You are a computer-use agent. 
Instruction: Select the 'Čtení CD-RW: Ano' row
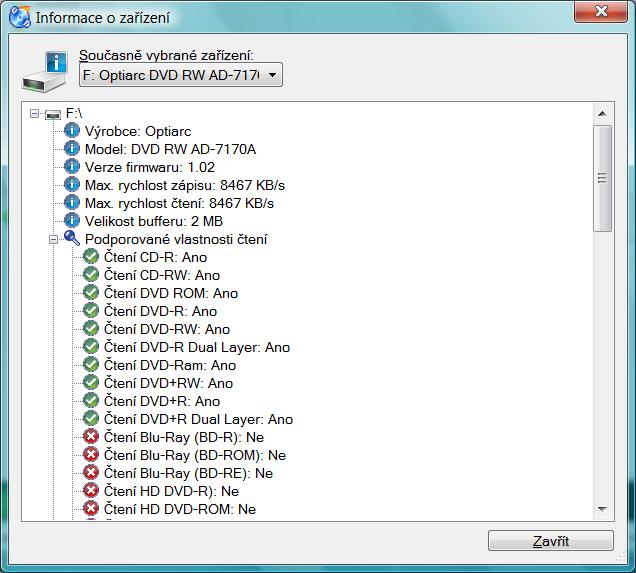[x=162, y=275]
